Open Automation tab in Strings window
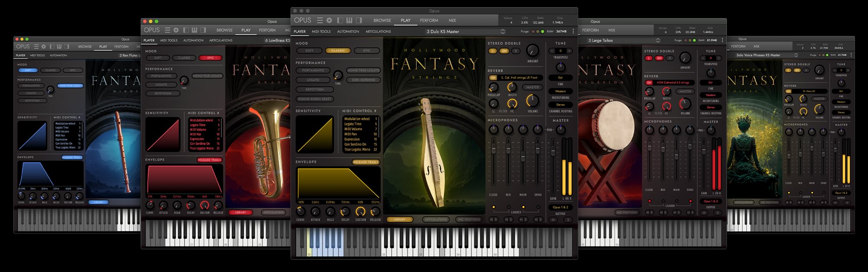 348,32
